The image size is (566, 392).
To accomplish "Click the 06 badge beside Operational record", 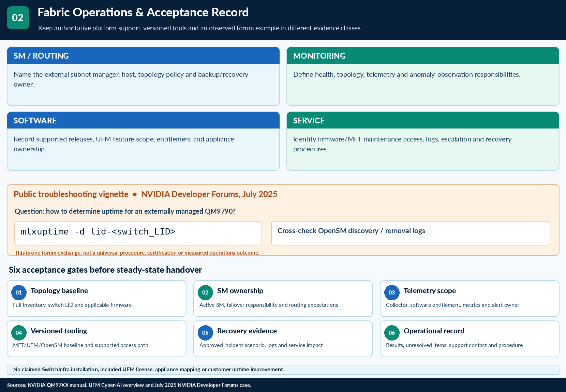I will click(x=392, y=333).
